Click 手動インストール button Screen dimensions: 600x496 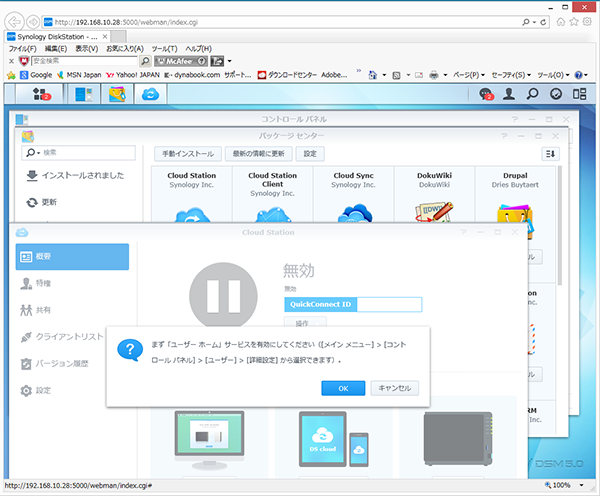click(x=188, y=154)
